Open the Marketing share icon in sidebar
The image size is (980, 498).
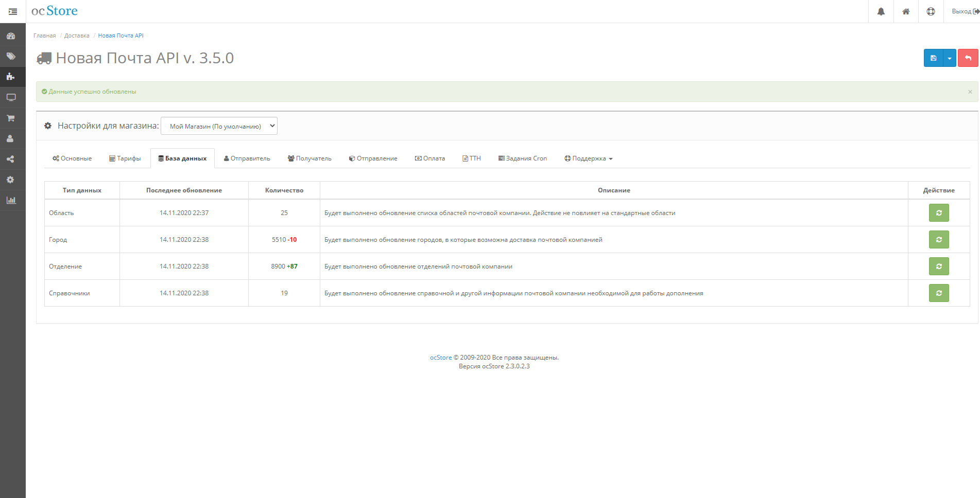11,159
